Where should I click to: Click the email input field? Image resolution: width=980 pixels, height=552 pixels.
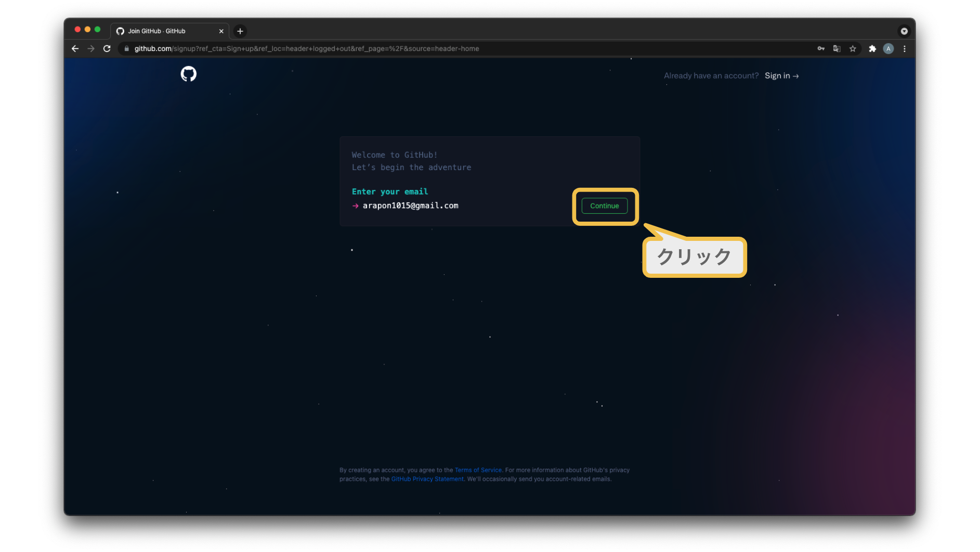[463, 206]
